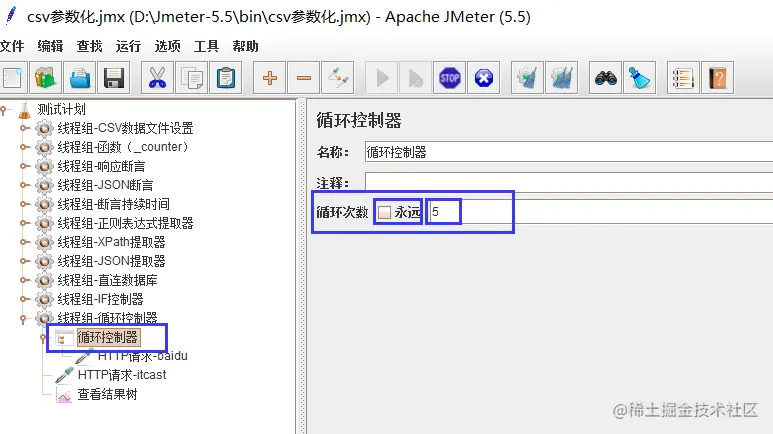This screenshot has width=773, height=434.
Task: Expand 线程组-JSON提取器 node handle
Action: [x=24, y=261]
